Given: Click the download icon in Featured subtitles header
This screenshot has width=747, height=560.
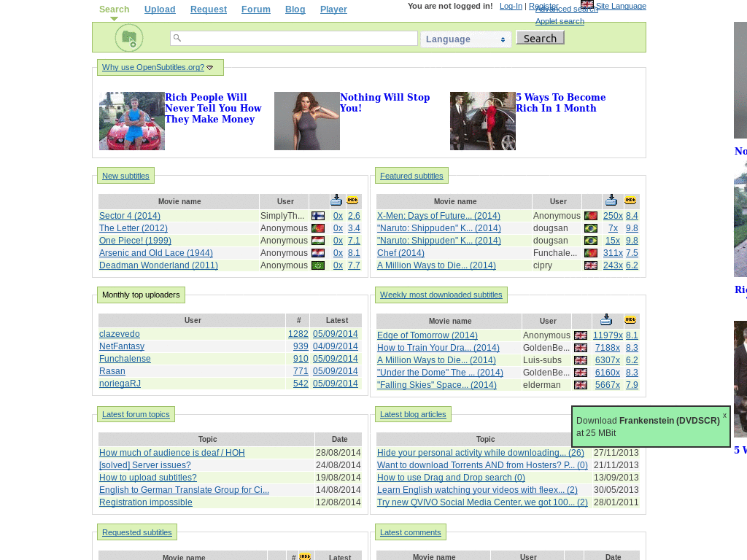Looking at the screenshot, I should click(x=612, y=200).
